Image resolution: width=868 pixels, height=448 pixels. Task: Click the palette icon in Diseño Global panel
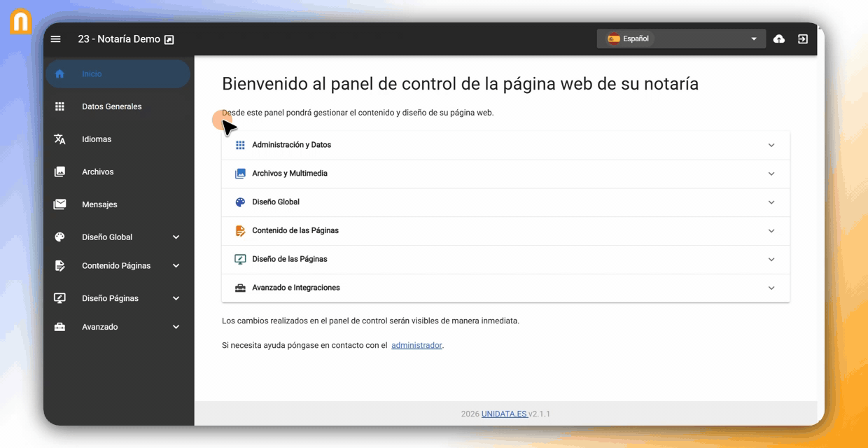point(240,202)
